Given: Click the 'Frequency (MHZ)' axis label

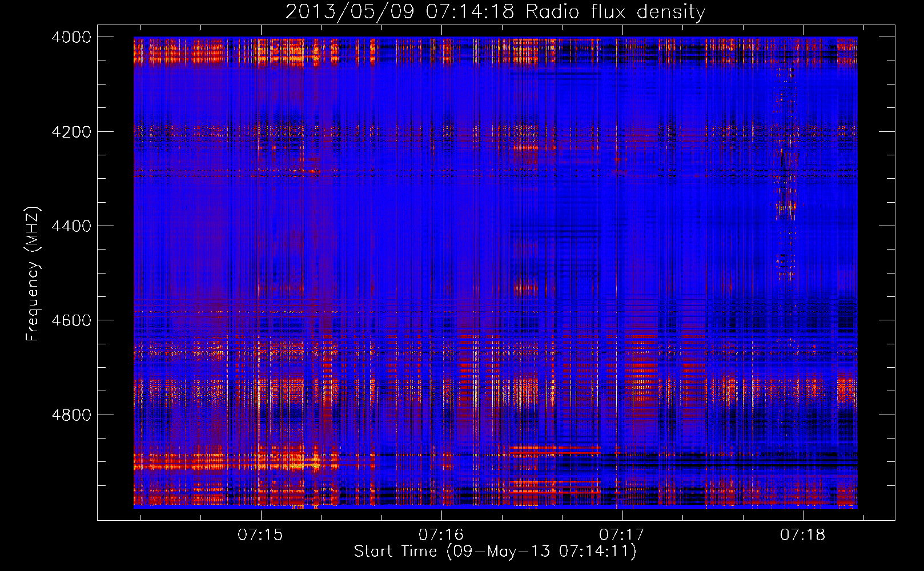Looking at the screenshot, I should 33,274.
